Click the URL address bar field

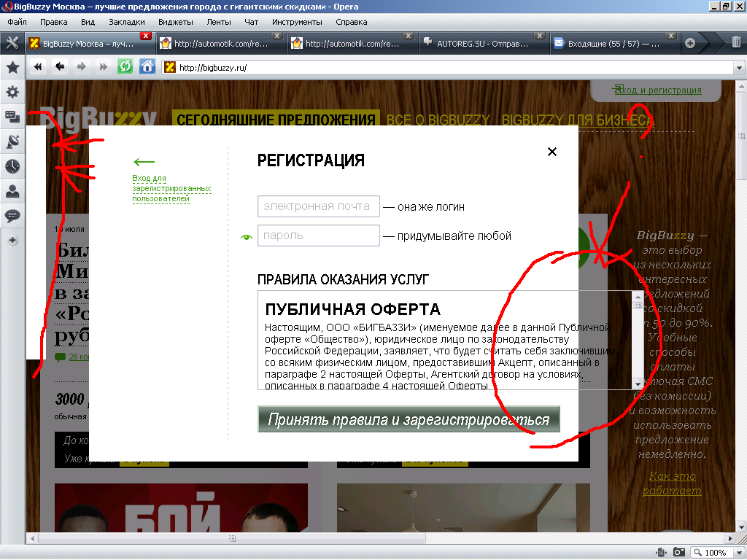pos(449,68)
